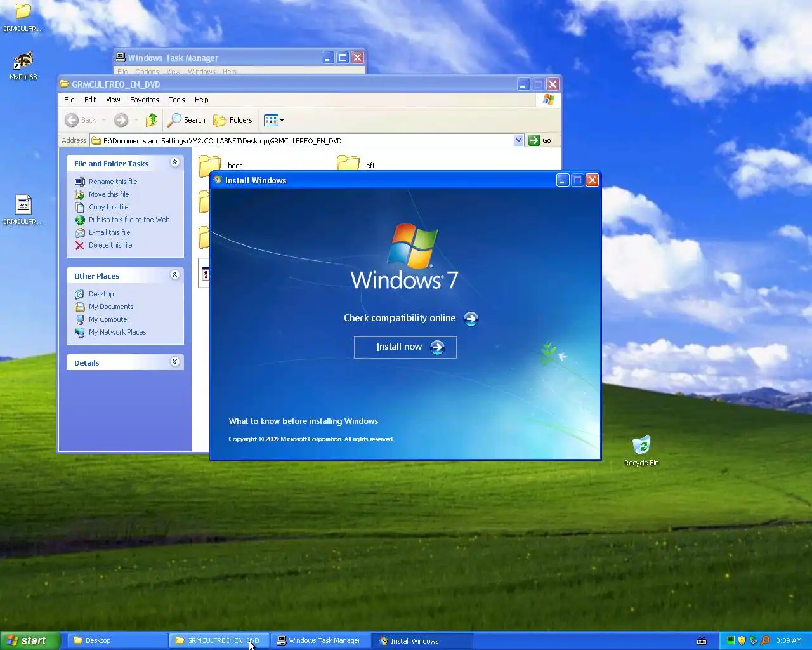Click the Go button beside address bar

point(540,140)
